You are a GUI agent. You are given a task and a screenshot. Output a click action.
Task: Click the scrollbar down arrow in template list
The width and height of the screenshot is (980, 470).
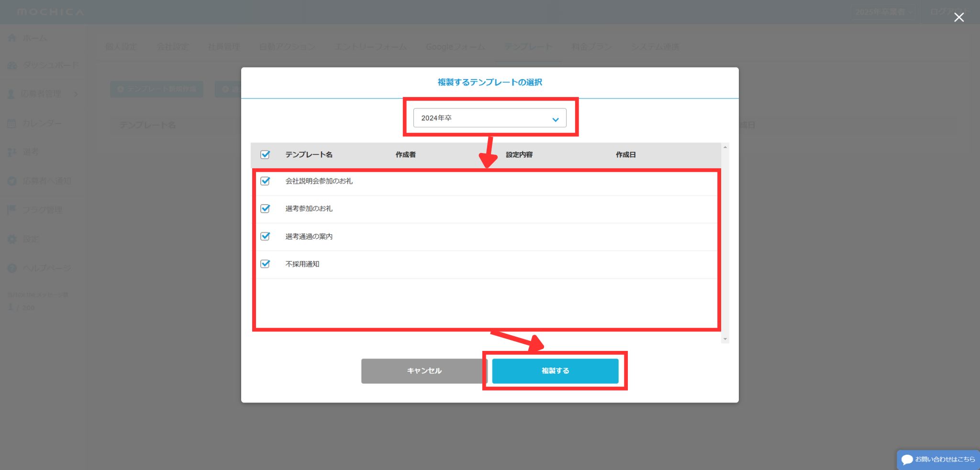click(x=725, y=339)
